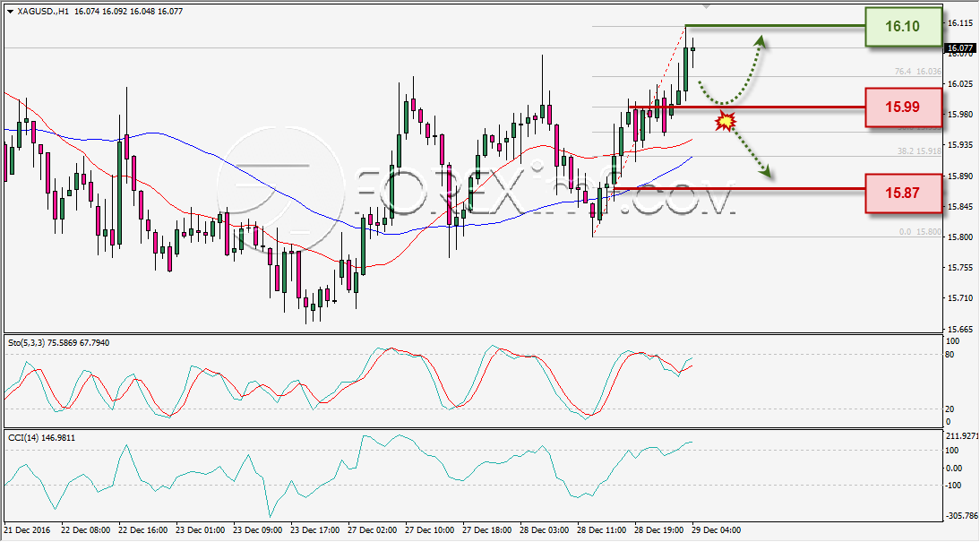Click the CCI axis value 0.00

[954, 468]
